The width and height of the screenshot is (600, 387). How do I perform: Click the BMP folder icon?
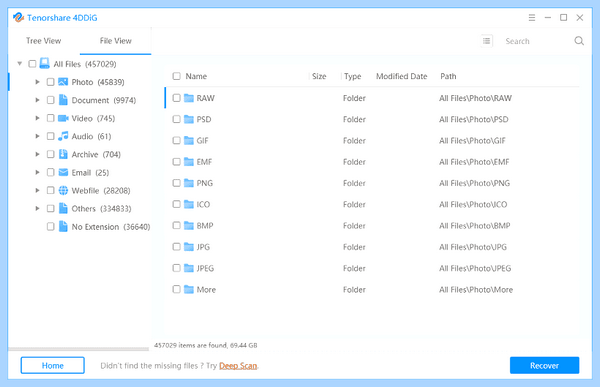click(x=189, y=225)
